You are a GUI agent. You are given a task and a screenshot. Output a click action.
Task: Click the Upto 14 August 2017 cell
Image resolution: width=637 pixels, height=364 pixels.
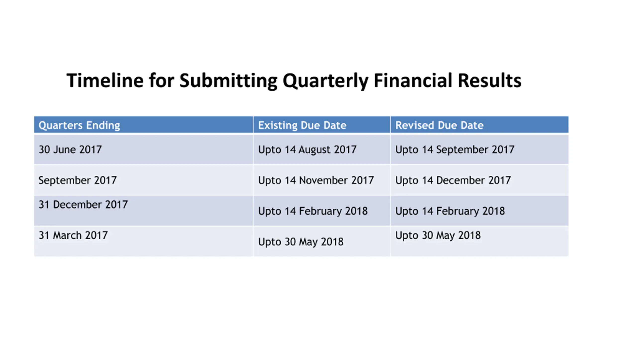pos(322,149)
